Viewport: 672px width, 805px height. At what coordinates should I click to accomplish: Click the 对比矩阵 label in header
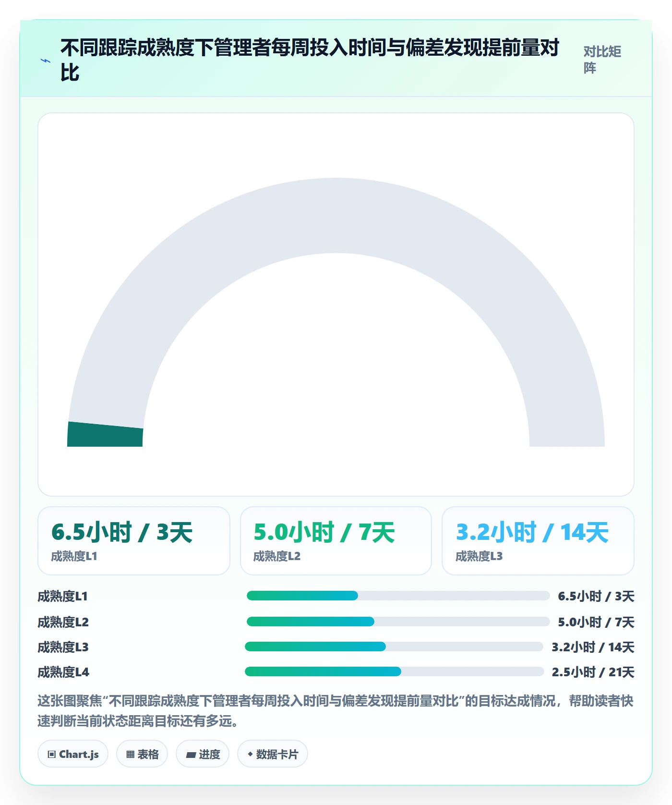click(602, 60)
